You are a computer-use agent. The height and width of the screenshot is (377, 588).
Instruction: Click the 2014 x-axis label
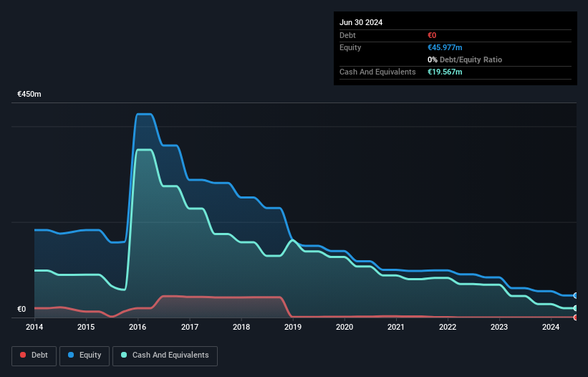coord(34,327)
